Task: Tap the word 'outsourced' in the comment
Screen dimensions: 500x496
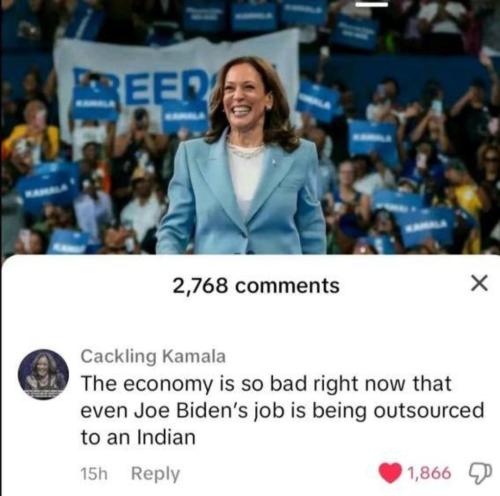Action: tap(429, 410)
